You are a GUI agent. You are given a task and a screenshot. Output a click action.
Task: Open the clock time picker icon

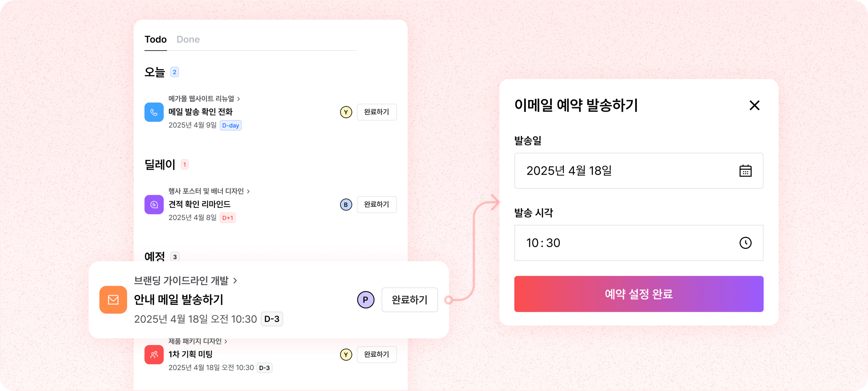click(745, 243)
